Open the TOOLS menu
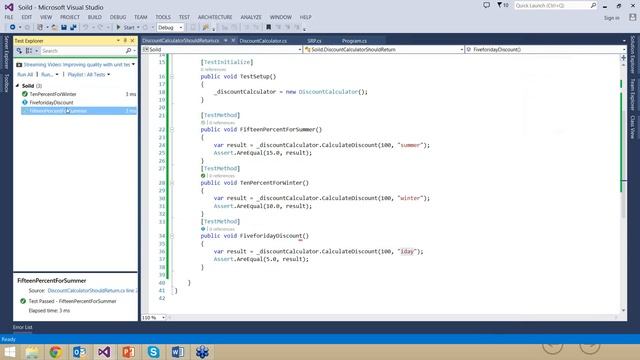This screenshot has width=640, height=360. pos(163,17)
